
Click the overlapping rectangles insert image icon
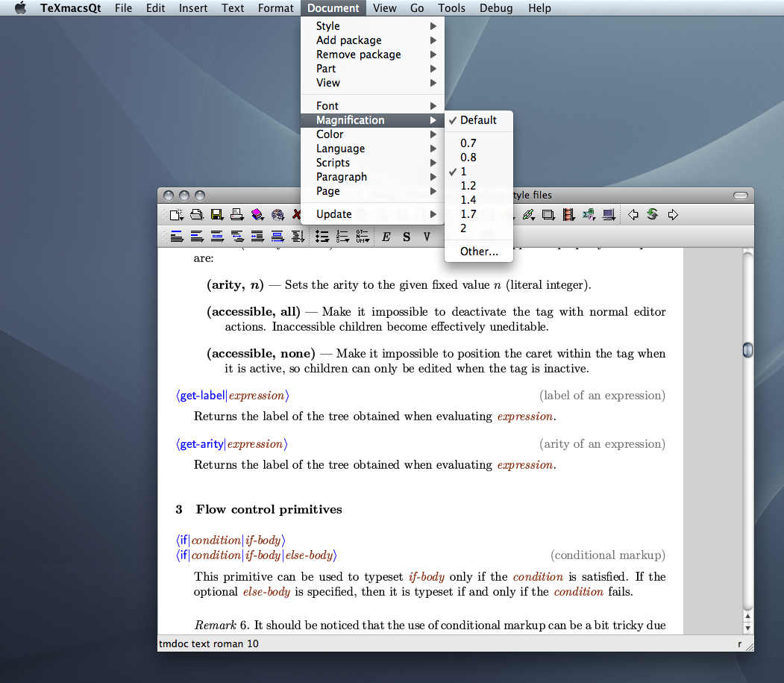[548, 215]
